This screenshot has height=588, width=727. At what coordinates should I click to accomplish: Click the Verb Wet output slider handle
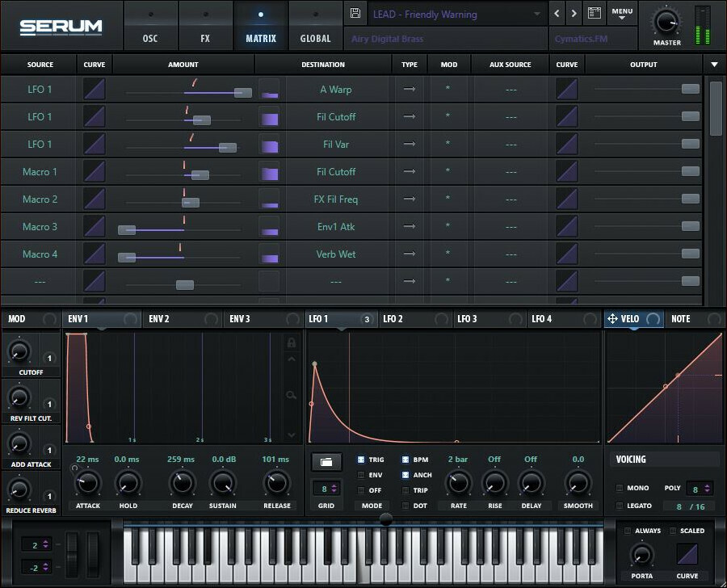pyautogui.click(x=691, y=253)
